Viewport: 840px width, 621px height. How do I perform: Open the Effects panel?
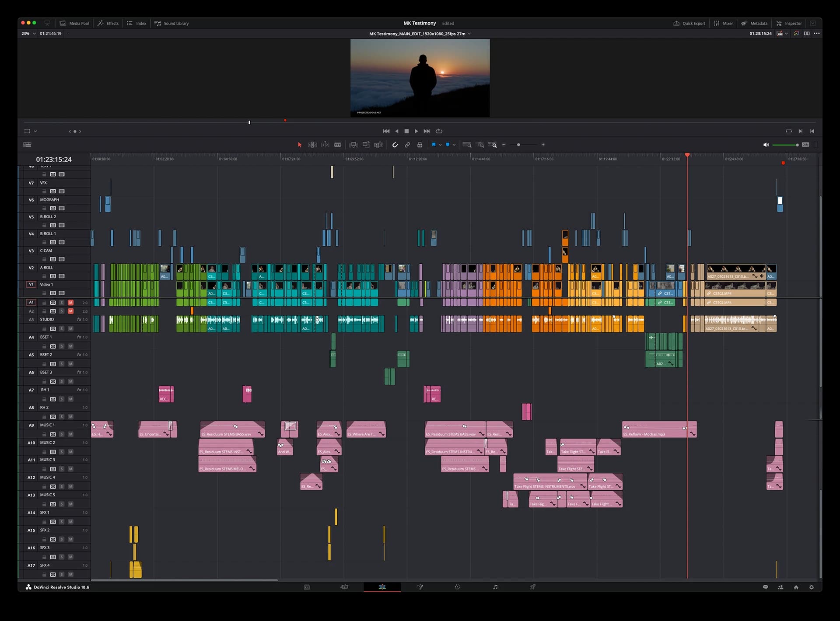108,23
